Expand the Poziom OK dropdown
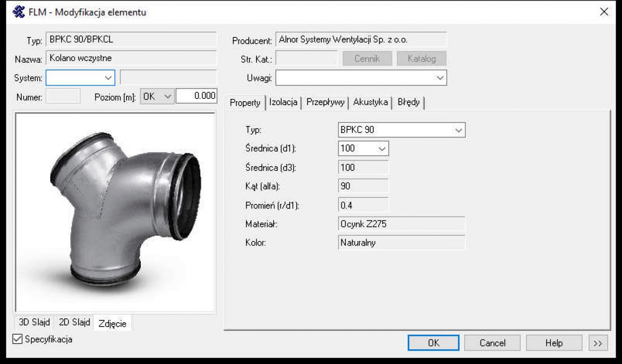This screenshot has height=364, width=622. [157, 96]
